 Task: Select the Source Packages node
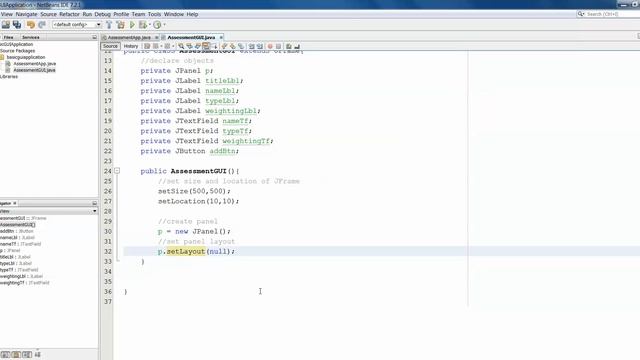pos(18,51)
